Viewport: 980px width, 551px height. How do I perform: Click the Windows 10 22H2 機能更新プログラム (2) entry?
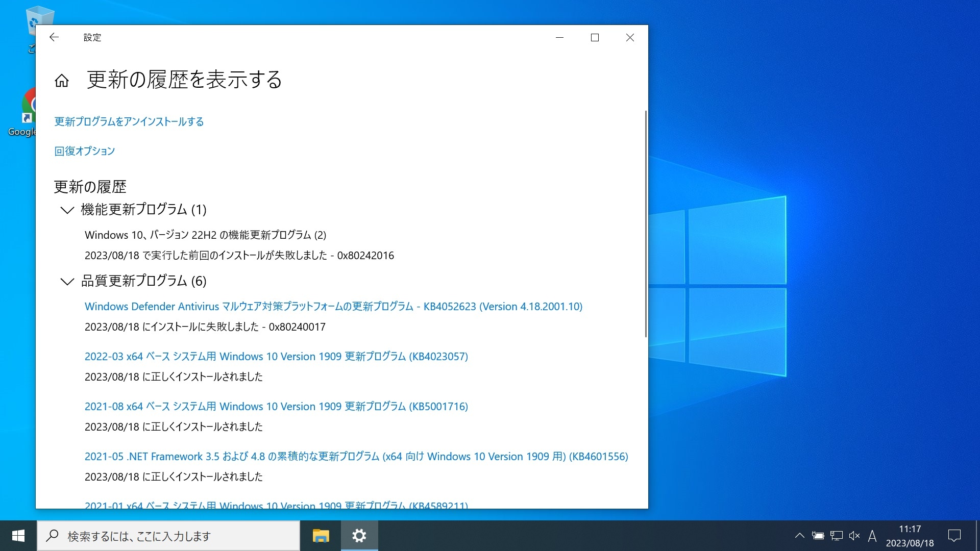[x=205, y=235]
